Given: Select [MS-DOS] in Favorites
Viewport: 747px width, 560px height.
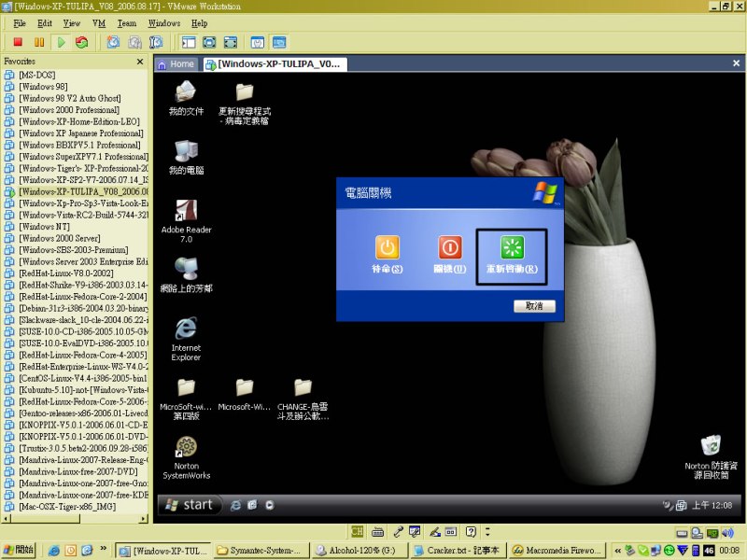Looking at the screenshot, I should 37,75.
